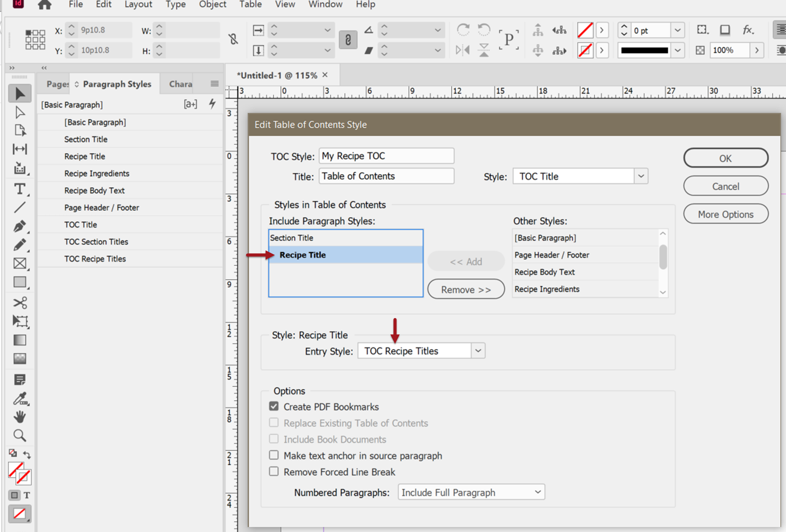786x532 pixels.
Task: Select the Eyedropper tool
Action: click(20, 399)
